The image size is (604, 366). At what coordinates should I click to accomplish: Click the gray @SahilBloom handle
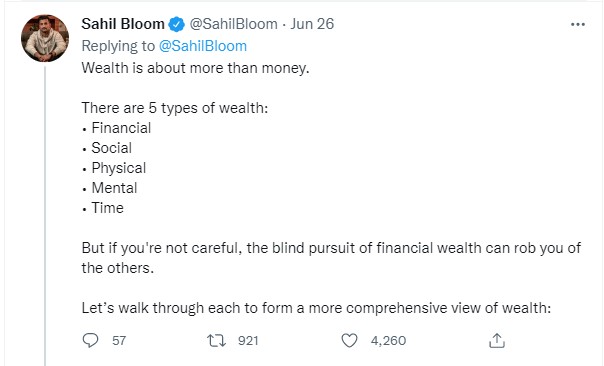(233, 24)
